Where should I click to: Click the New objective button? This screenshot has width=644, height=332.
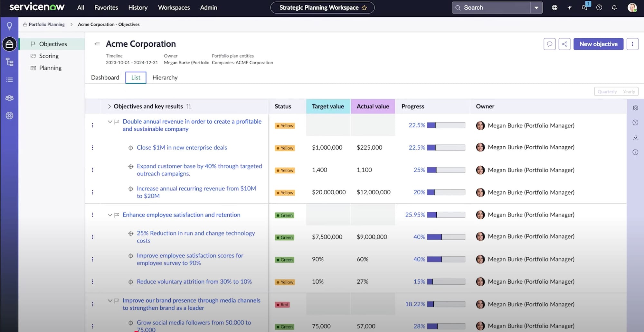[598, 44]
